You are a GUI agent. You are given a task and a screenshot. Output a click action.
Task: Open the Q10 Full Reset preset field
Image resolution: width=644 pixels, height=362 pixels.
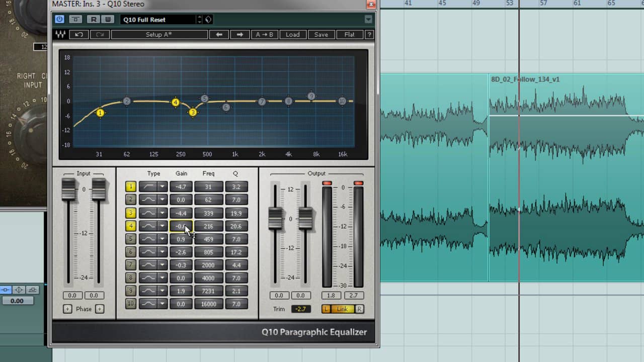[x=157, y=20]
